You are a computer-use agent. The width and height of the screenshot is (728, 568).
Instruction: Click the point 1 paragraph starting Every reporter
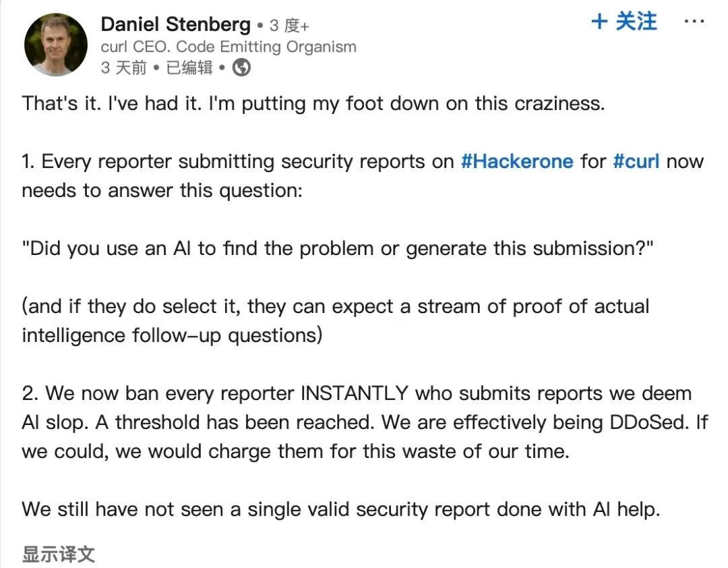click(363, 176)
